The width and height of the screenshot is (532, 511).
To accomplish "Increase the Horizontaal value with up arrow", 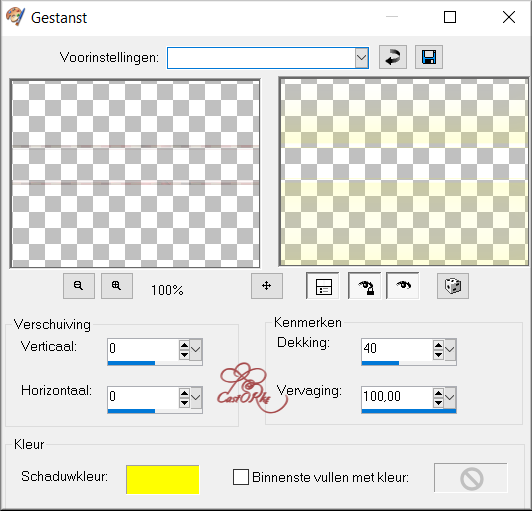I will [184, 393].
